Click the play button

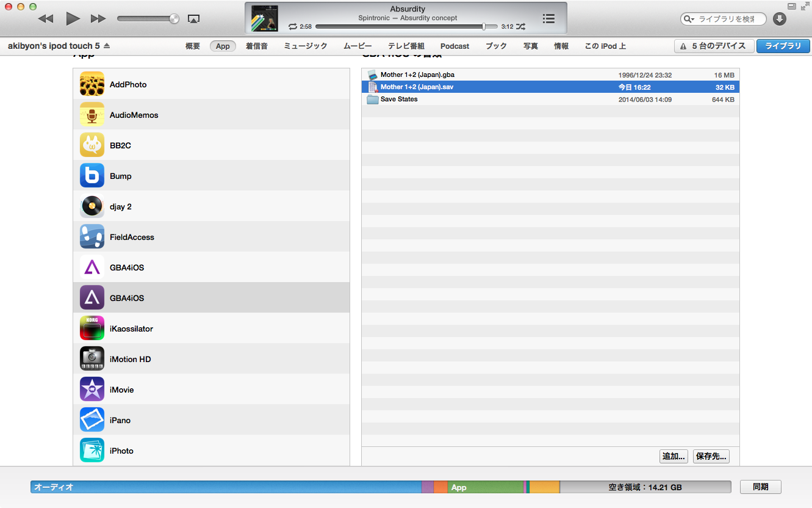73,18
